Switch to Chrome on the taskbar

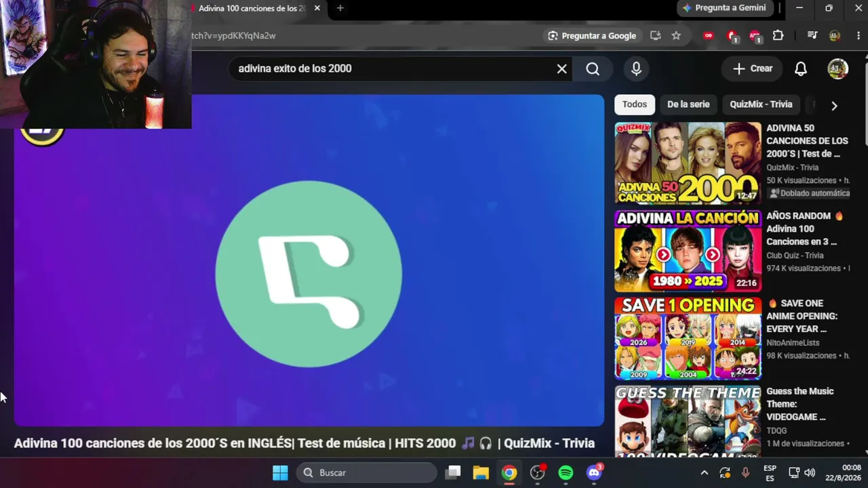pyautogui.click(x=509, y=472)
